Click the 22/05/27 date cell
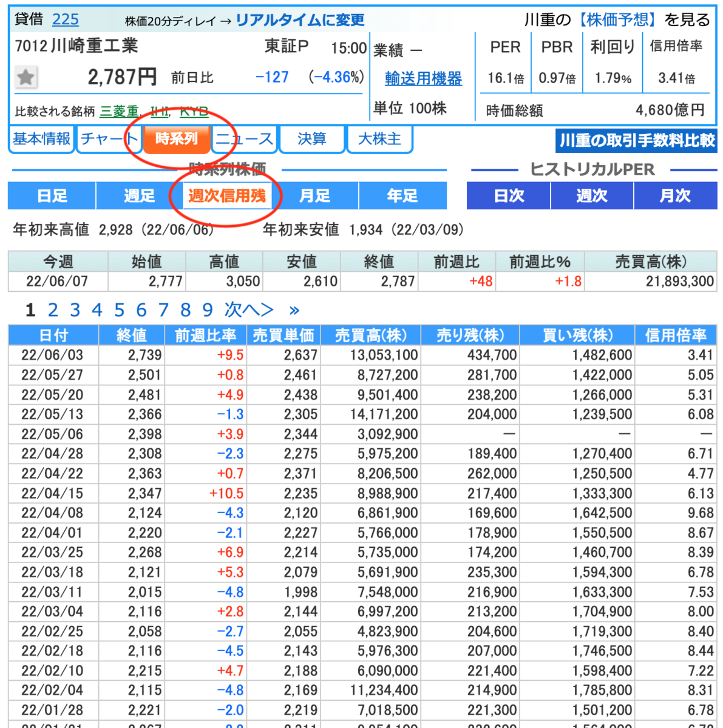 pos(52,375)
